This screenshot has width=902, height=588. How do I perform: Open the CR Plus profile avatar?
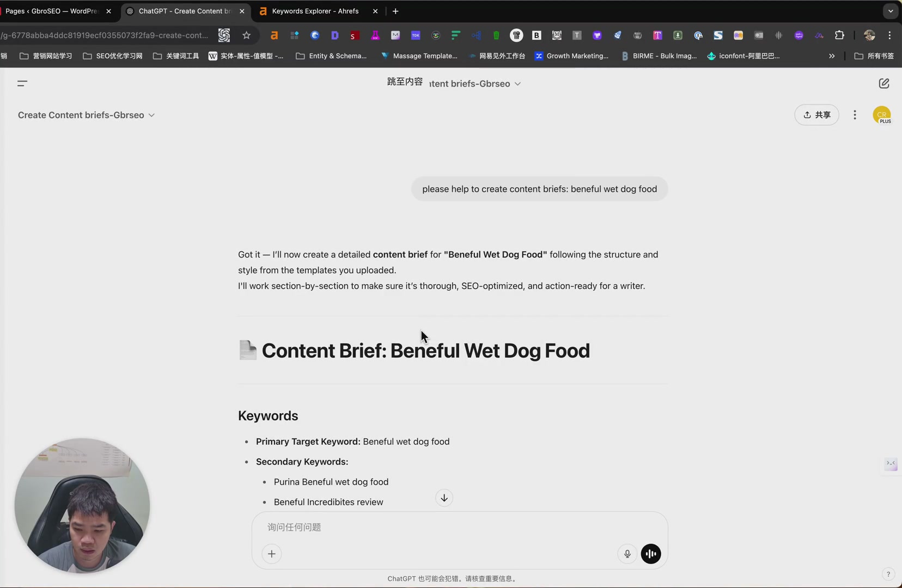(882, 115)
